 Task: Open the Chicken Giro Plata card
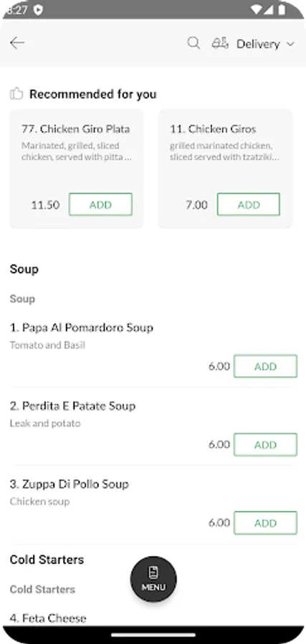click(77, 169)
